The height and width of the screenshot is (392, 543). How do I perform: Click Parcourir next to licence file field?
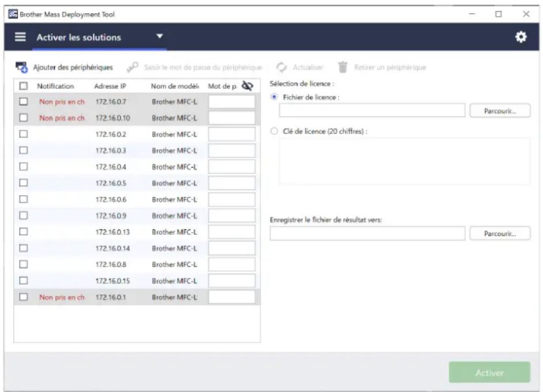tap(500, 111)
